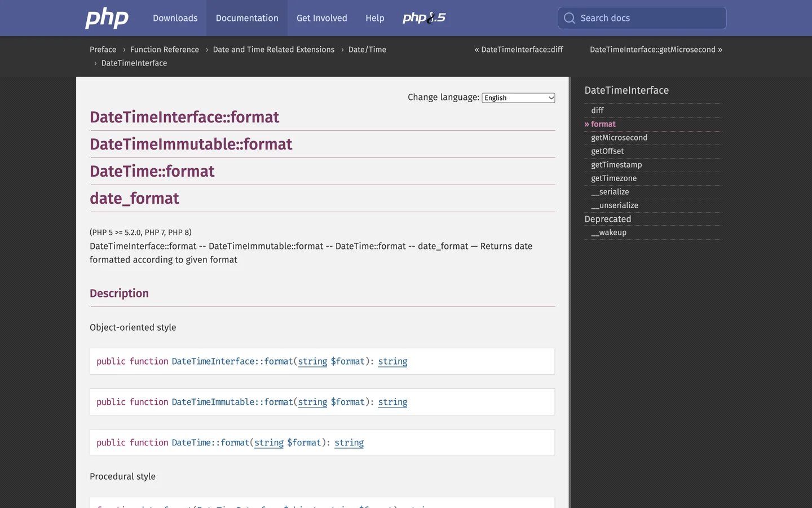Click the Description section heading
The height and width of the screenshot is (508, 812).
[x=119, y=294]
